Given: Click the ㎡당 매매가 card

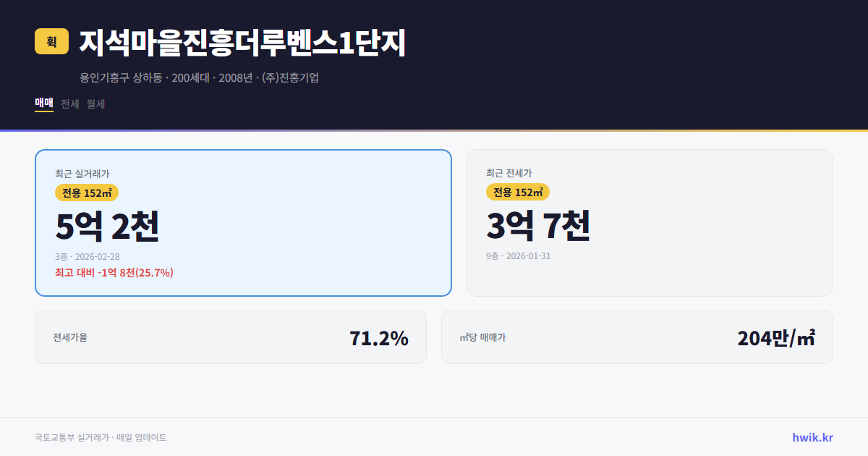Looking at the screenshot, I should [637, 337].
